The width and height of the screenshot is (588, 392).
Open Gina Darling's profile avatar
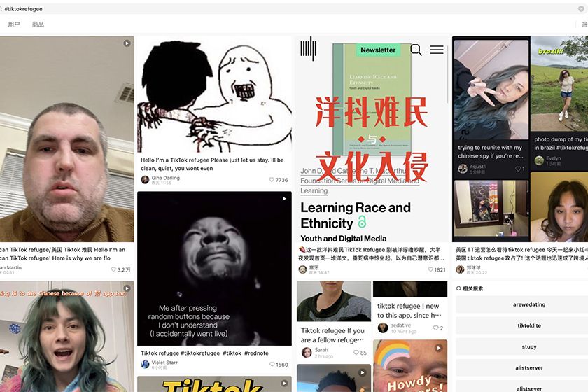point(145,180)
